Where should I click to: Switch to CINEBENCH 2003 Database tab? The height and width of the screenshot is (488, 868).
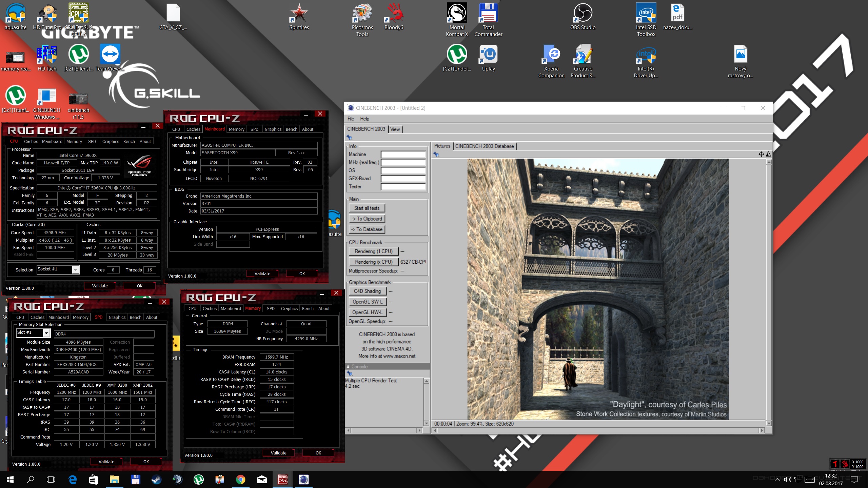click(x=484, y=146)
